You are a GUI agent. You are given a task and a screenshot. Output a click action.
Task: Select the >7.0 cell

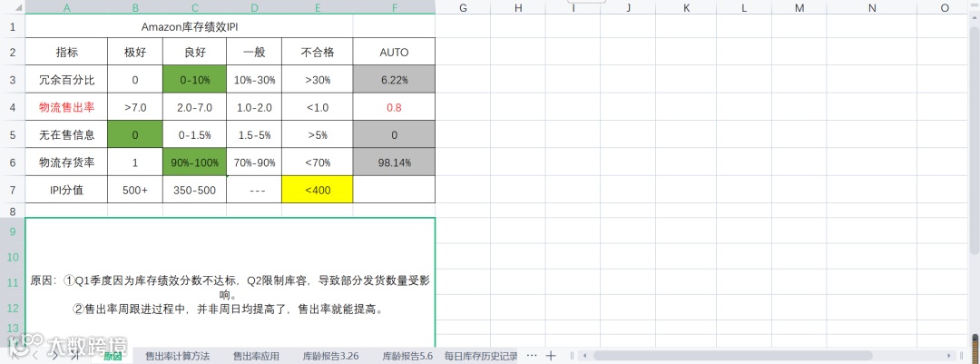[x=135, y=108]
